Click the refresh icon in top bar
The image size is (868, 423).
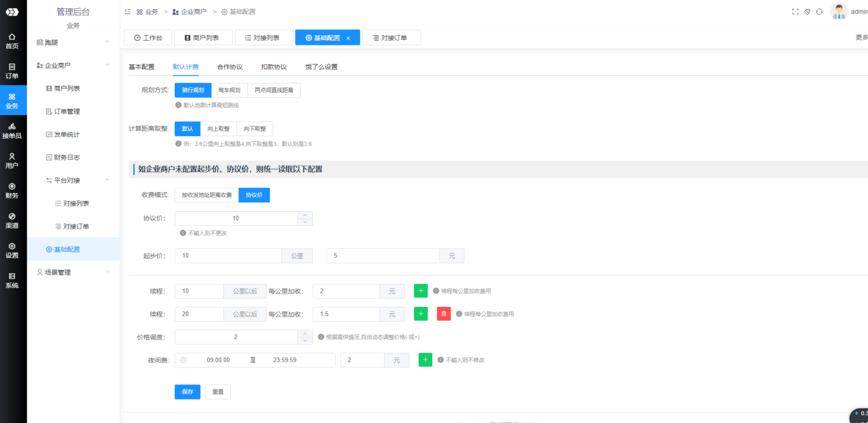(x=819, y=12)
